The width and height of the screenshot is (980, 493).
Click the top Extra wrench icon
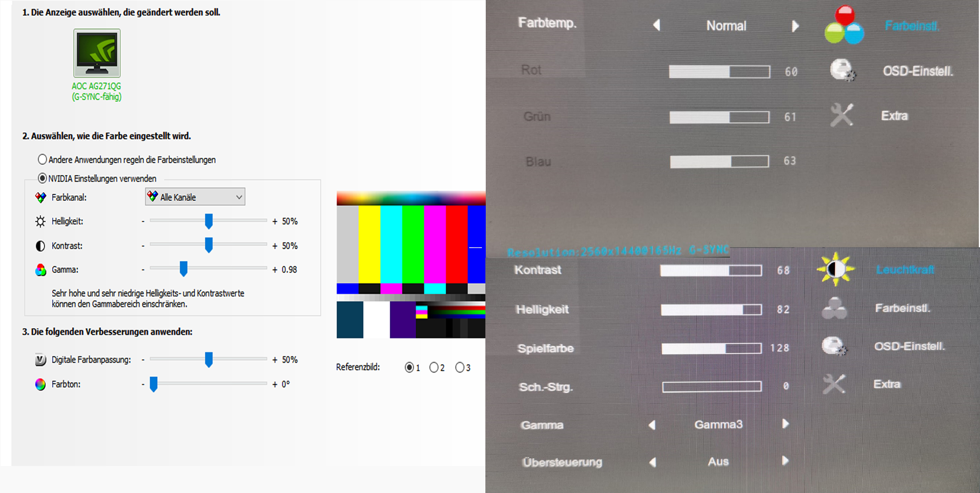[x=841, y=115]
